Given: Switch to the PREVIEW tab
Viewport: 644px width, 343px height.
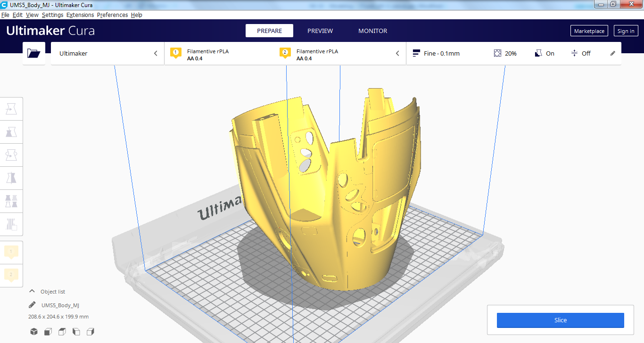Looking at the screenshot, I should (x=320, y=31).
